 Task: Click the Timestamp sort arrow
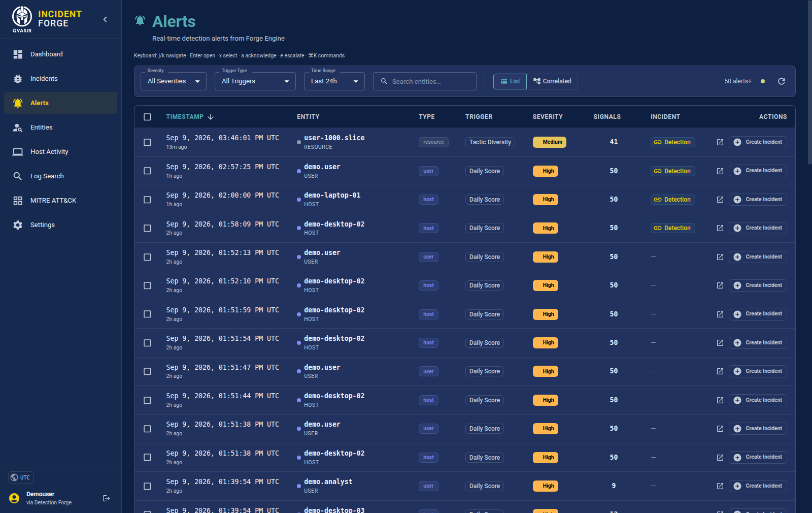click(211, 117)
